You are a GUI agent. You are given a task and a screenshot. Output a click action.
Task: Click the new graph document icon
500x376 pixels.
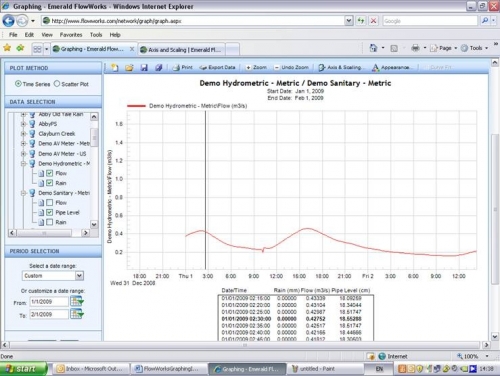point(115,68)
